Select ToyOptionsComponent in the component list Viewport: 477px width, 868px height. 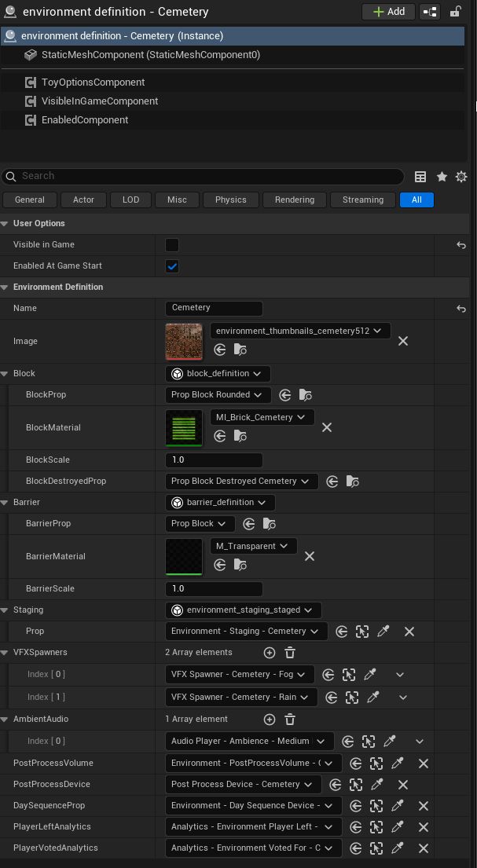(x=233, y=82)
